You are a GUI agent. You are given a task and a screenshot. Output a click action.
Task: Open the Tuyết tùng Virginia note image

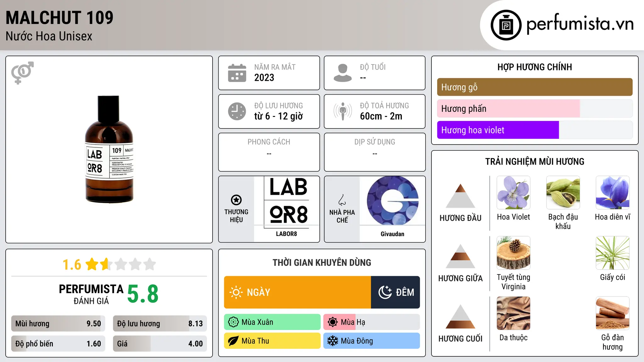tap(514, 253)
